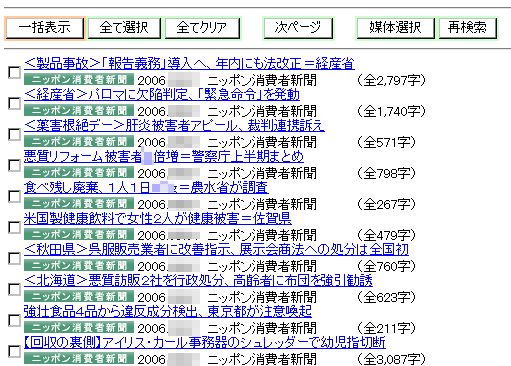Click ニッポン消費者新聞 badge under パロマ article
Image resolution: width=511 pixels, height=366 pixels.
[x=79, y=110]
